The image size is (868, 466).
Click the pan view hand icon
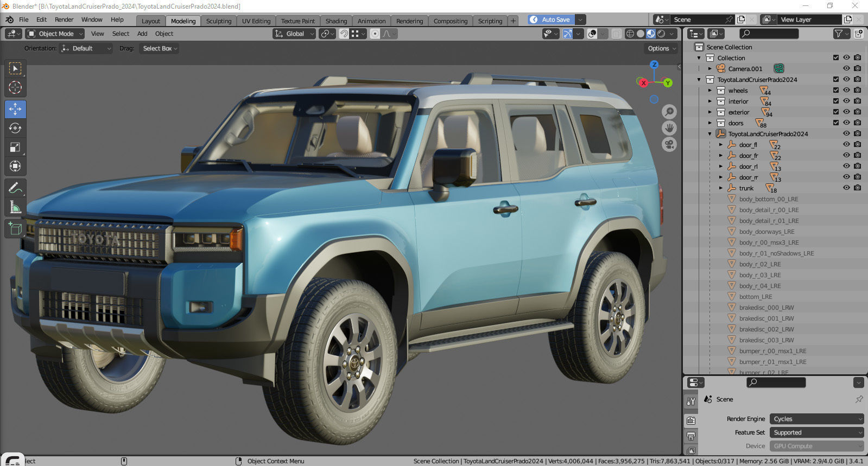[669, 128]
